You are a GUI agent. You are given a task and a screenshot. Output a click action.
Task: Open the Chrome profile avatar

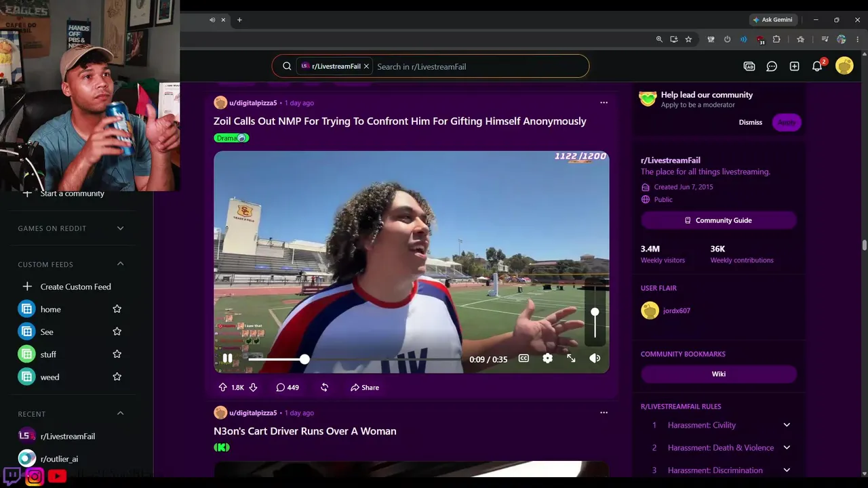[842, 39]
